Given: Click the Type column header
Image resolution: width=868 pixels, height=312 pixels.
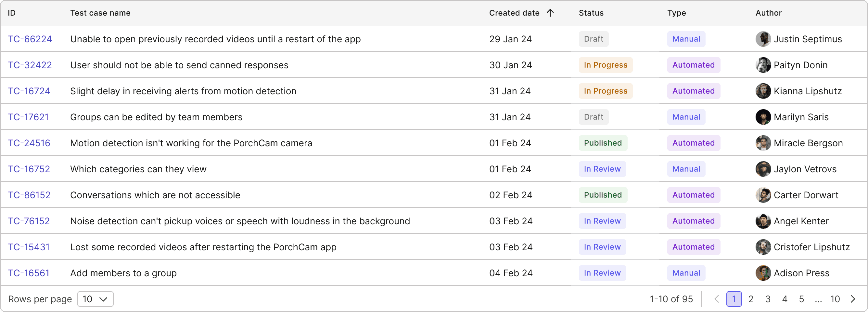Looking at the screenshot, I should pos(676,13).
